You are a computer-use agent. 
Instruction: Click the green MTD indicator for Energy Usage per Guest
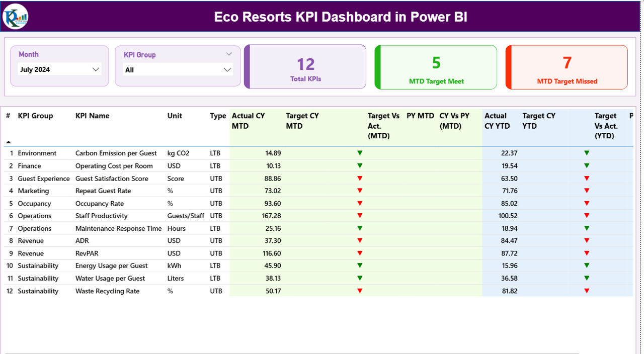click(x=359, y=265)
